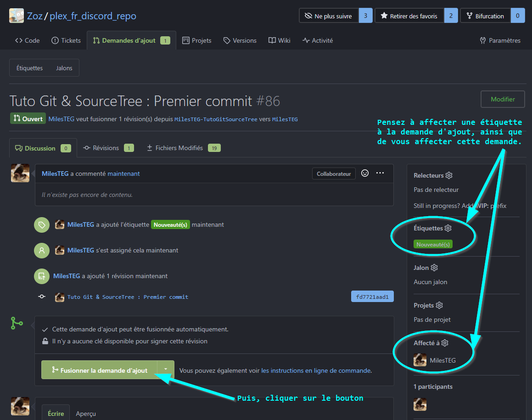Open the Code tab
This screenshot has width=532, height=420.
click(28, 40)
